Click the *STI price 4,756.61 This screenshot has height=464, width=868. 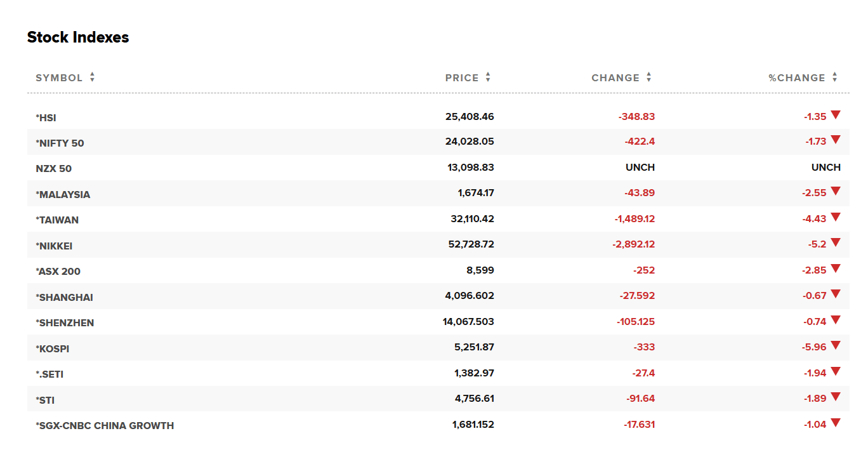[474, 399]
